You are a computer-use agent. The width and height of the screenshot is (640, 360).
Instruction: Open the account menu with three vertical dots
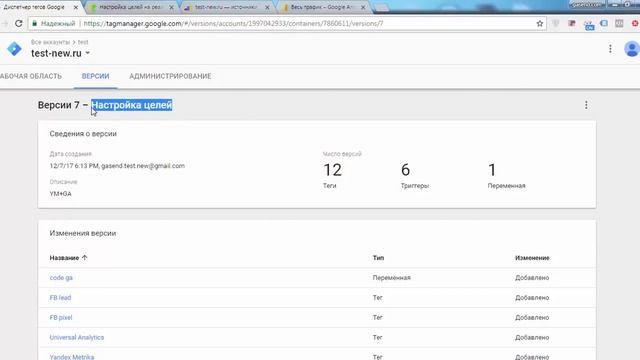(610, 49)
